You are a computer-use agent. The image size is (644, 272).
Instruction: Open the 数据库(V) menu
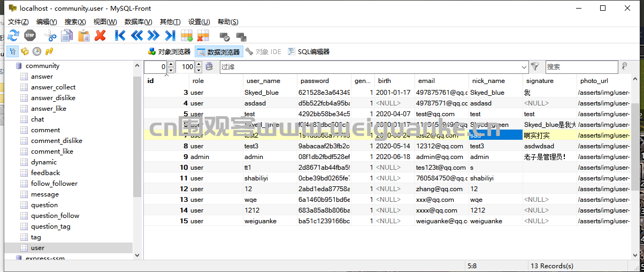(x=138, y=22)
